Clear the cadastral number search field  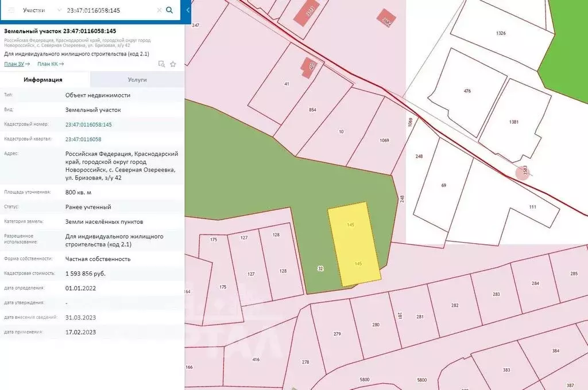[159, 10]
